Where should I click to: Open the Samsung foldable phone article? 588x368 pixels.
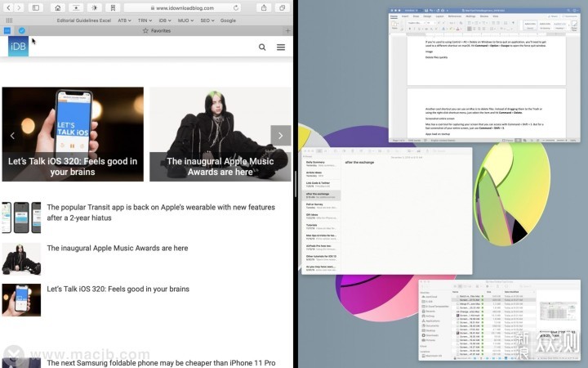pos(161,363)
